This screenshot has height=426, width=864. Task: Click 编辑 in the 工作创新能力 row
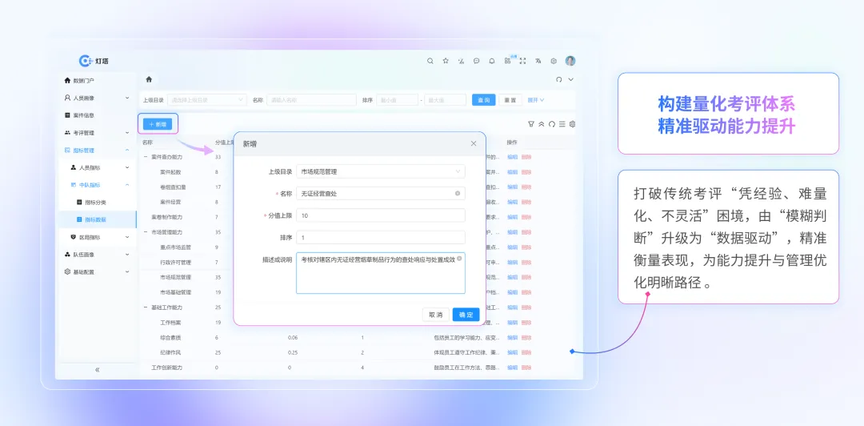(512, 367)
